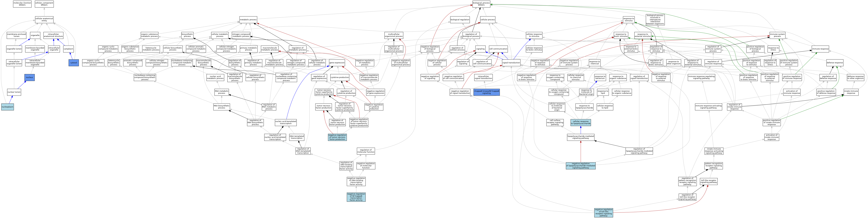Click negative regulation of cellular process node

[437, 63]
